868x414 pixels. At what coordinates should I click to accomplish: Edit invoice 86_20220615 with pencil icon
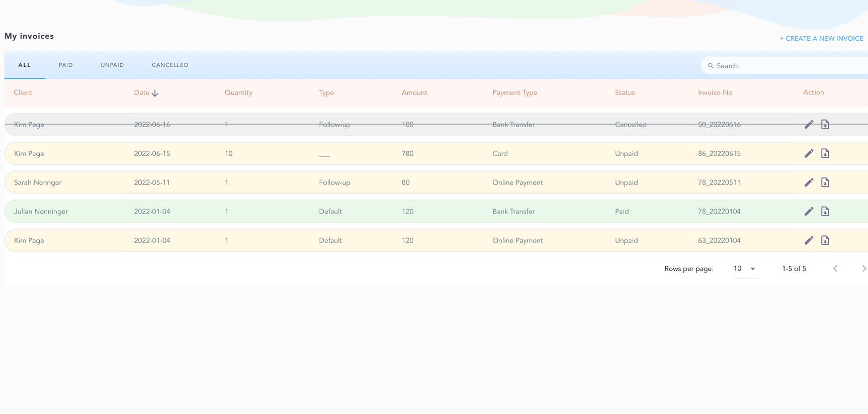(x=809, y=154)
